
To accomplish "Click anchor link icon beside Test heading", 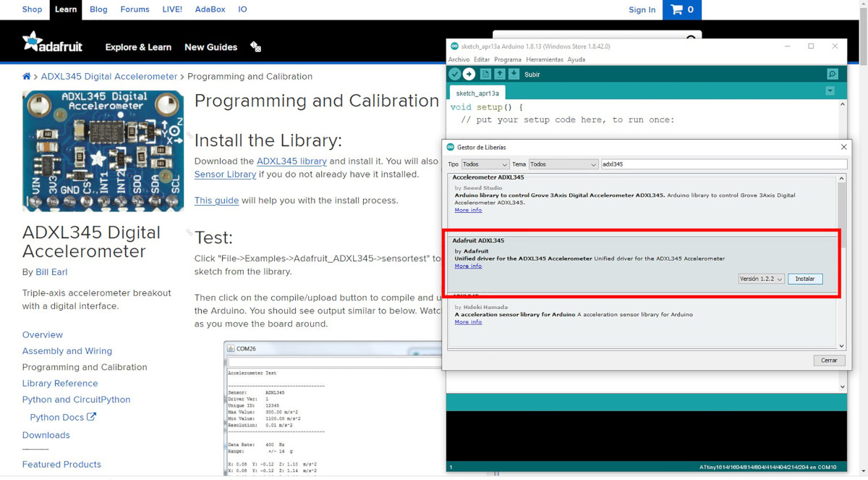I will point(190,232).
